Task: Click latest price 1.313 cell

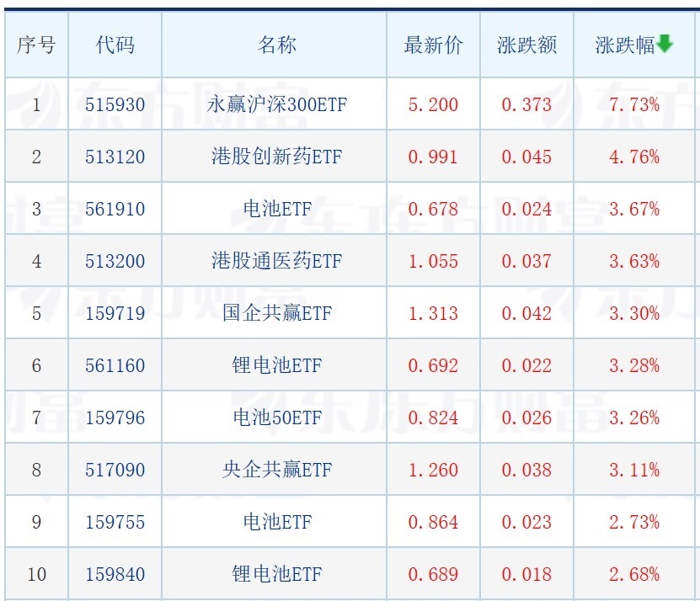Action: 433,314
